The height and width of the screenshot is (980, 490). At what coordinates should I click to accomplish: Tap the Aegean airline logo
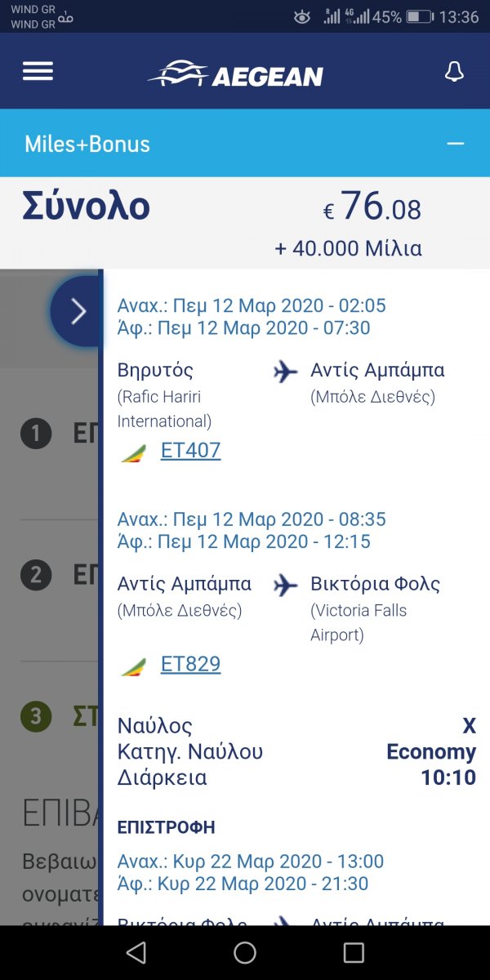point(235,74)
